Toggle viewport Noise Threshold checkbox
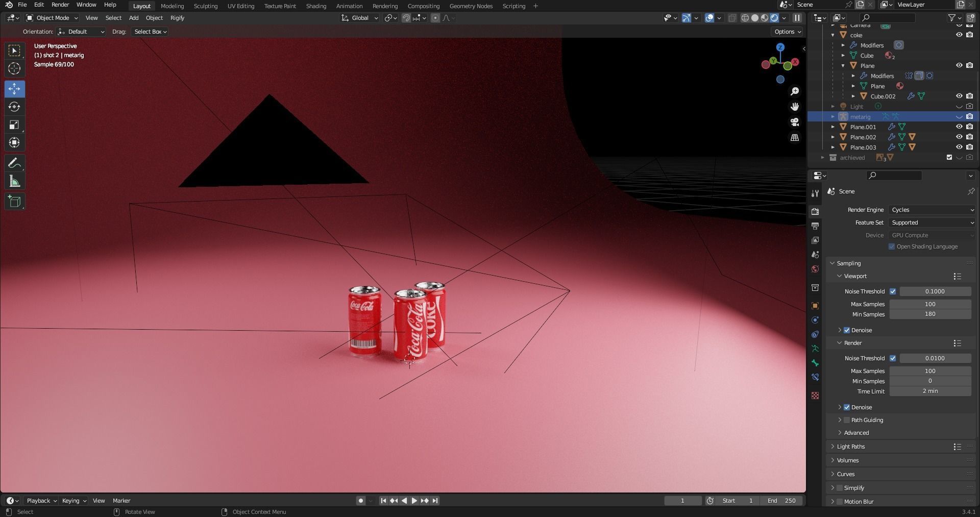The image size is (980, 517). tap(893, 291)
